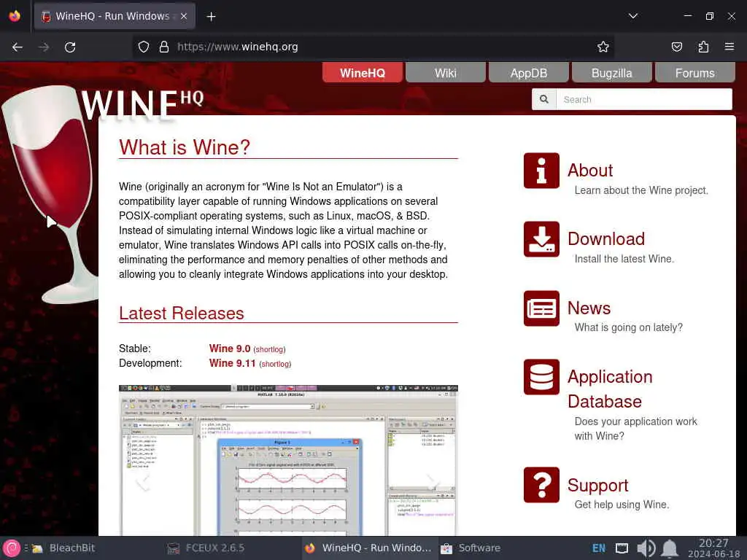Click the display tray icon
Viewport: 747px width, 560px height.
622,548
